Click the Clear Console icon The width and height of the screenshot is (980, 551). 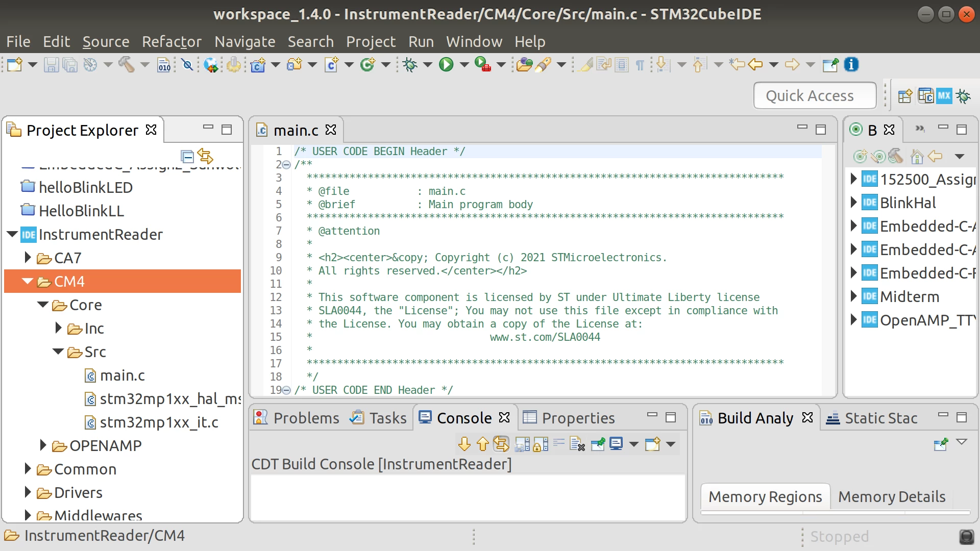pos(577,444)
